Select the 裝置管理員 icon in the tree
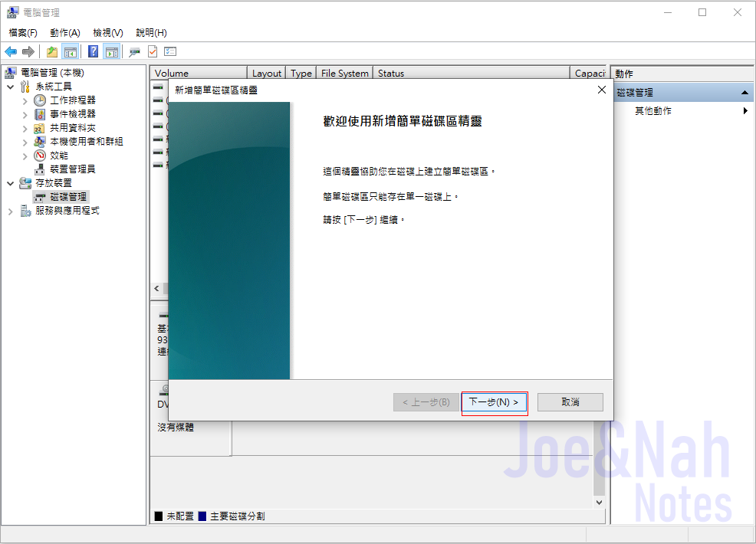 pos(40,169)
